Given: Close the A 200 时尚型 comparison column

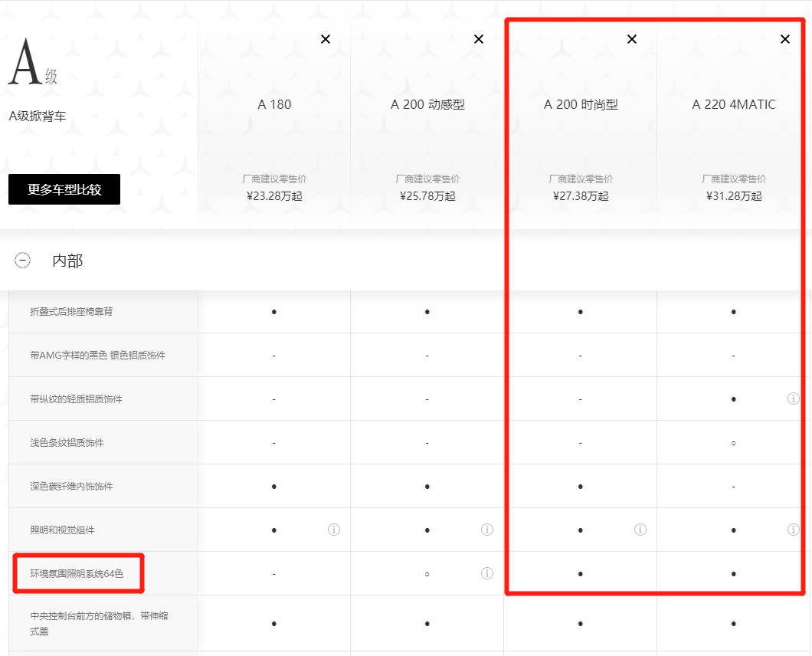Looking at the screenshot, I should (632, 39).
